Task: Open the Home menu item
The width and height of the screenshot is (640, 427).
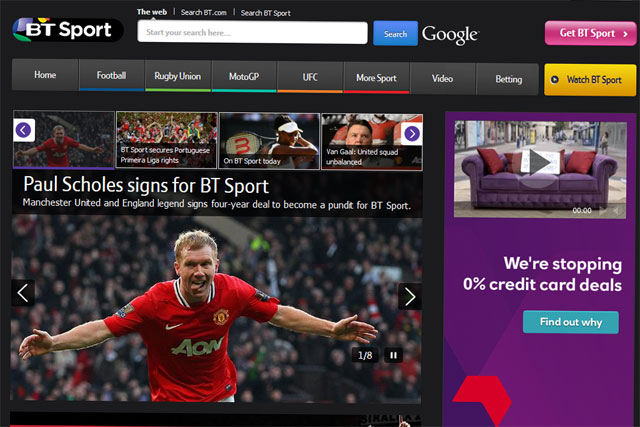Action: (x=45, y=75)
